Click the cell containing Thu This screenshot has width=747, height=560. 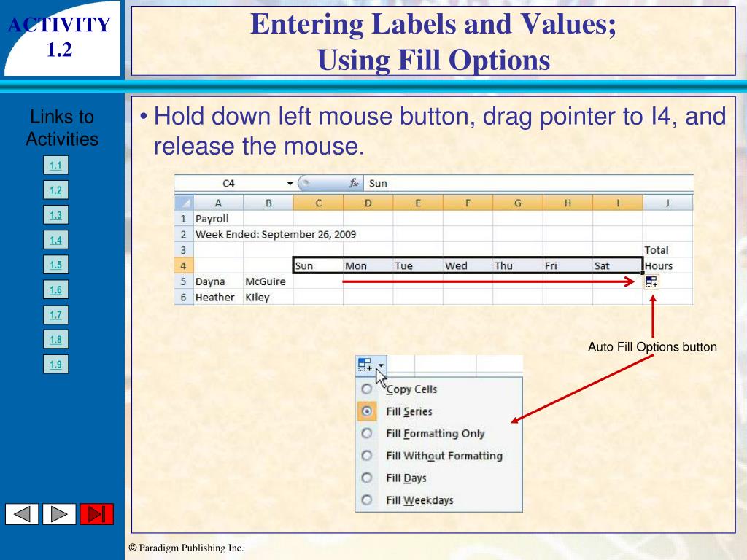(x=518, y=265)
